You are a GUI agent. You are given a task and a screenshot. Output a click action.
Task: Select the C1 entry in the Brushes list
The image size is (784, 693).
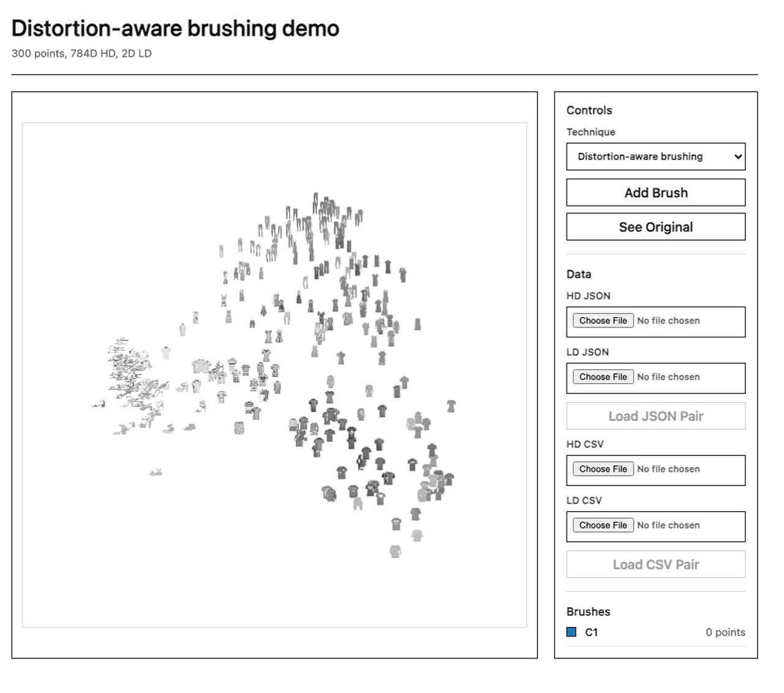592,632
